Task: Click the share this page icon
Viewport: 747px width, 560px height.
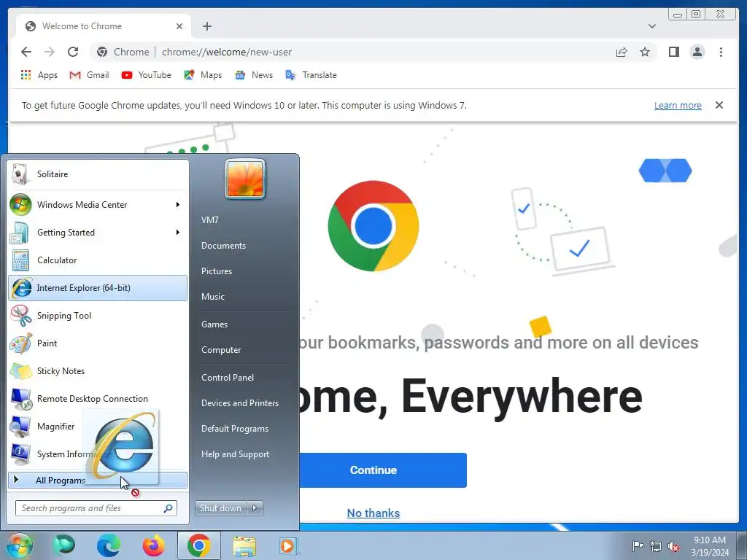Action: [622, 52]
